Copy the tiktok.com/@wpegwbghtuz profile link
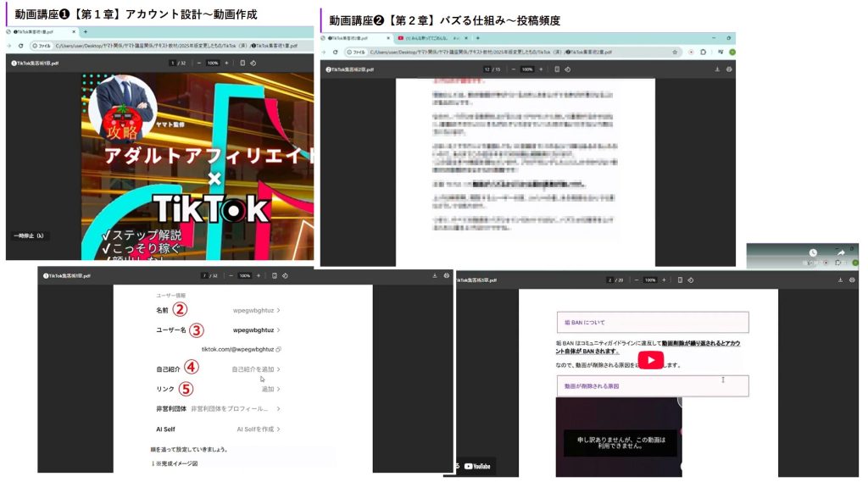This screenshot has width=868, height=482. point(279,349)
